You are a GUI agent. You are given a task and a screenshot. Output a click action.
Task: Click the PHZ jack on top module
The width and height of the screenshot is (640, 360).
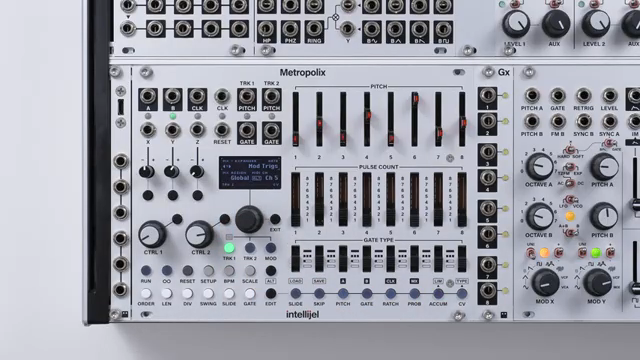coord(290,29)
